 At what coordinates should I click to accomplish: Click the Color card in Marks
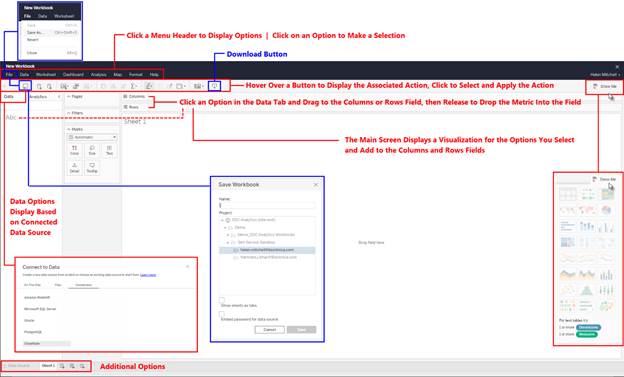point(74,150)
